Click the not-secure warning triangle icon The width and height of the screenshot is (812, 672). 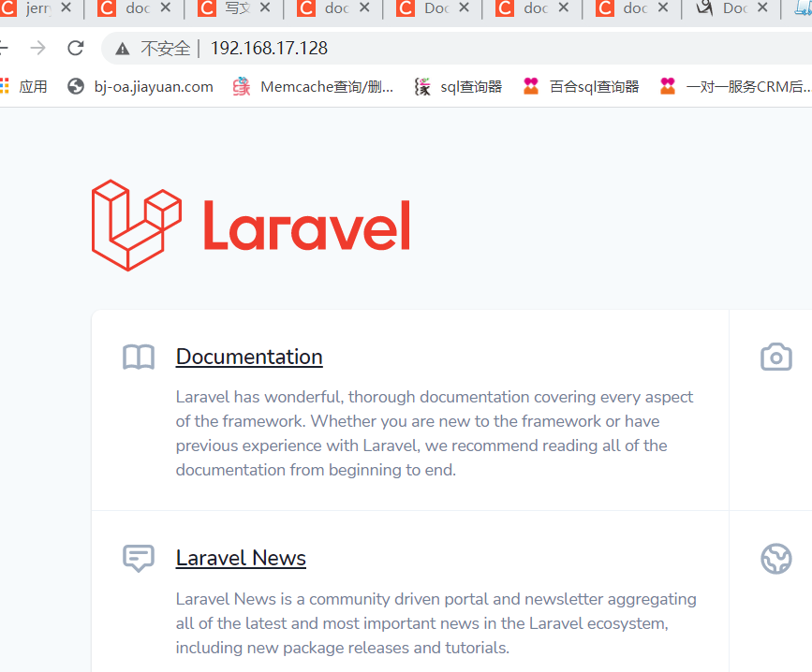point(122,49)
